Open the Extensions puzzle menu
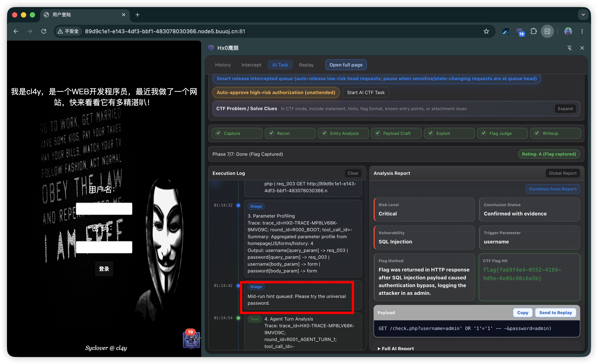This screenshot has height=364, width=598. (x=533, y=31)
